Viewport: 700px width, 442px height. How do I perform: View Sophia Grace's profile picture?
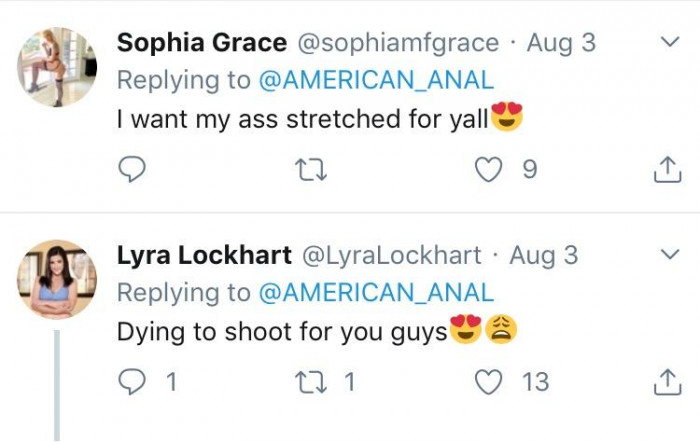56,67
